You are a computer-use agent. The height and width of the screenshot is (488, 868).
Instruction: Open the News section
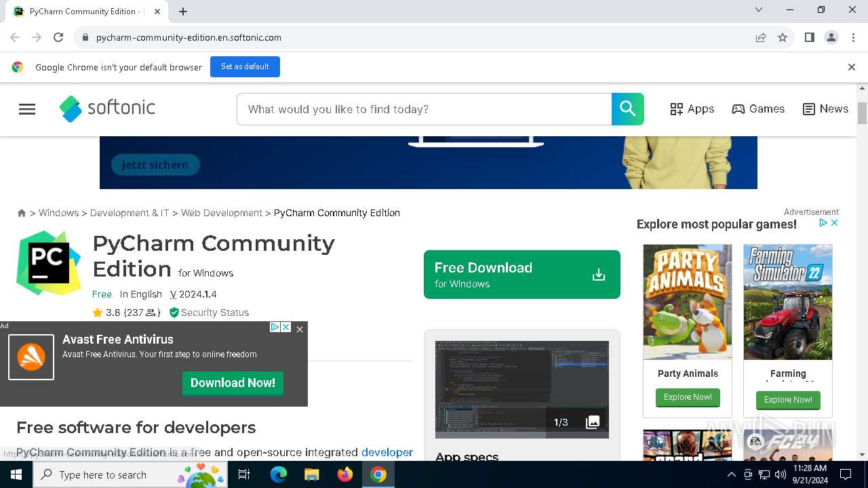point(825,109)
